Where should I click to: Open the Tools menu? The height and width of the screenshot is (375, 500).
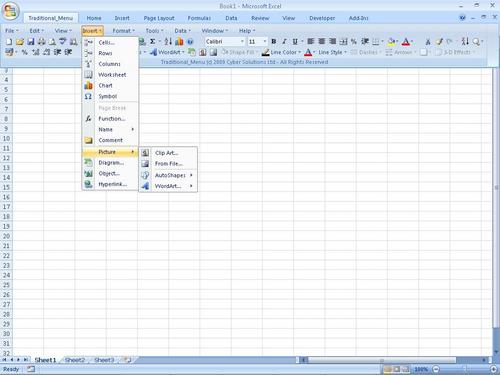pyautogui.click(x=154, y=31)
